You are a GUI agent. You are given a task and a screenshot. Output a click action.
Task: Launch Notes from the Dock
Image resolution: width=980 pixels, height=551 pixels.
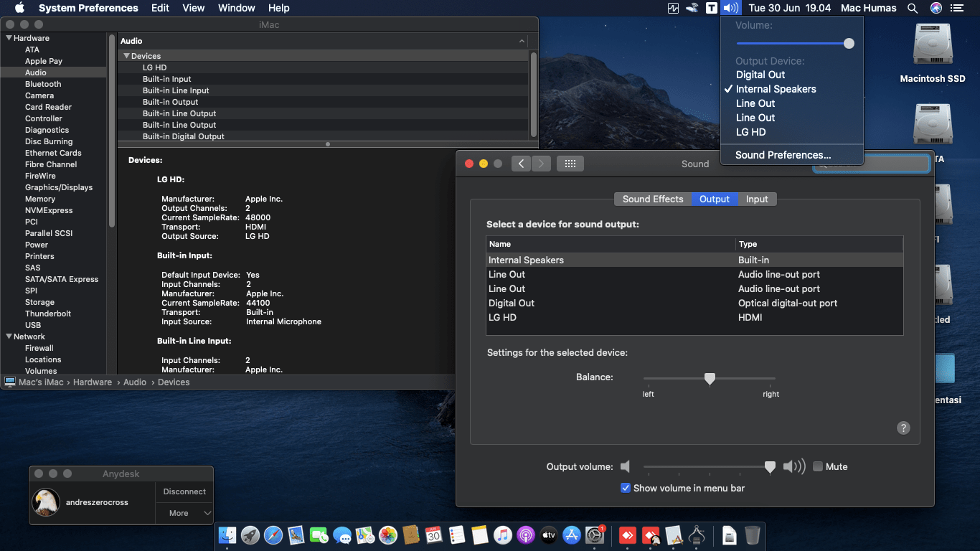click(480, 534)
